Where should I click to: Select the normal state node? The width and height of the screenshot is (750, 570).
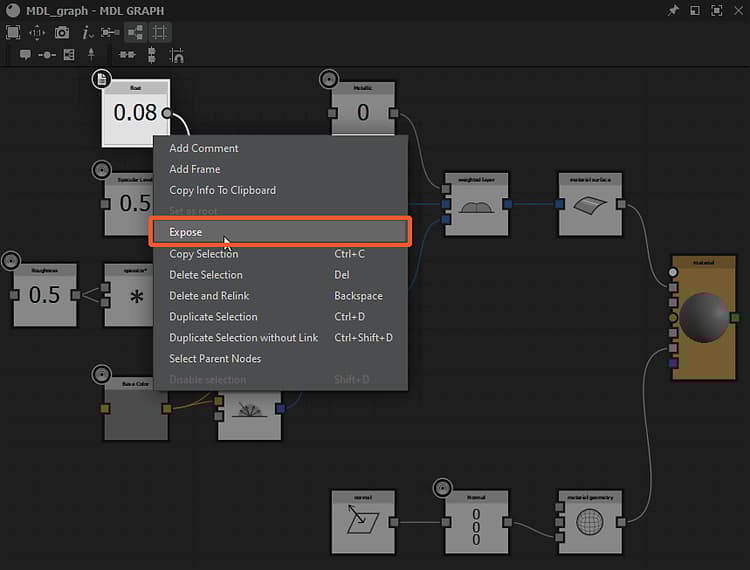[x=363, y=522]
